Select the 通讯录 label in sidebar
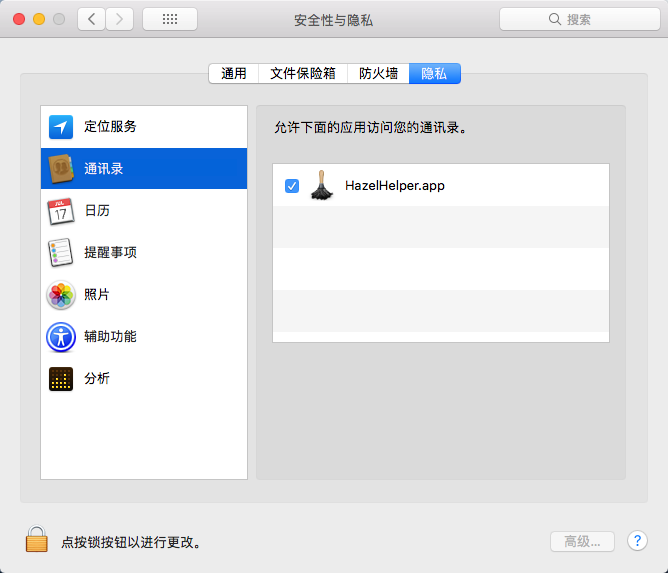Screen dimensions: 668x573 coord(104,169)
